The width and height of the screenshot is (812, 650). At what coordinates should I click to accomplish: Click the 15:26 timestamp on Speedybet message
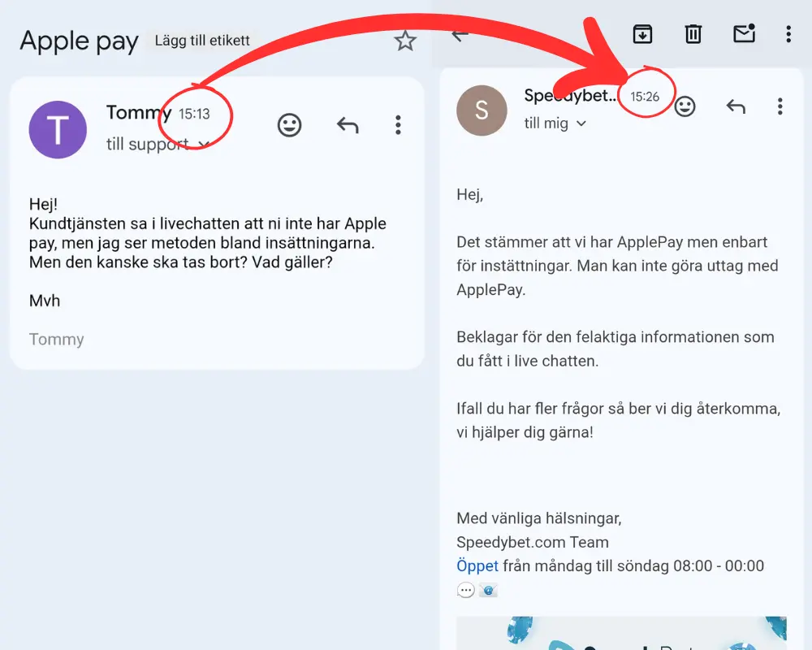(x=645, y=97)
